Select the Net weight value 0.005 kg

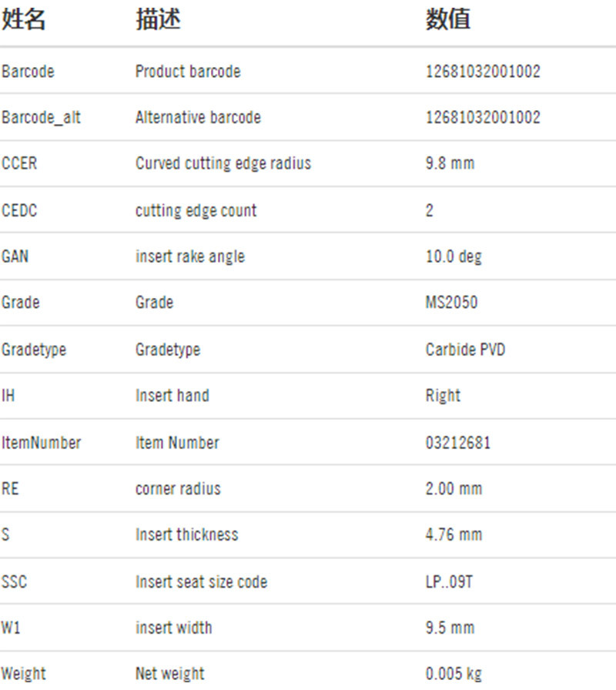pos(454,674)
